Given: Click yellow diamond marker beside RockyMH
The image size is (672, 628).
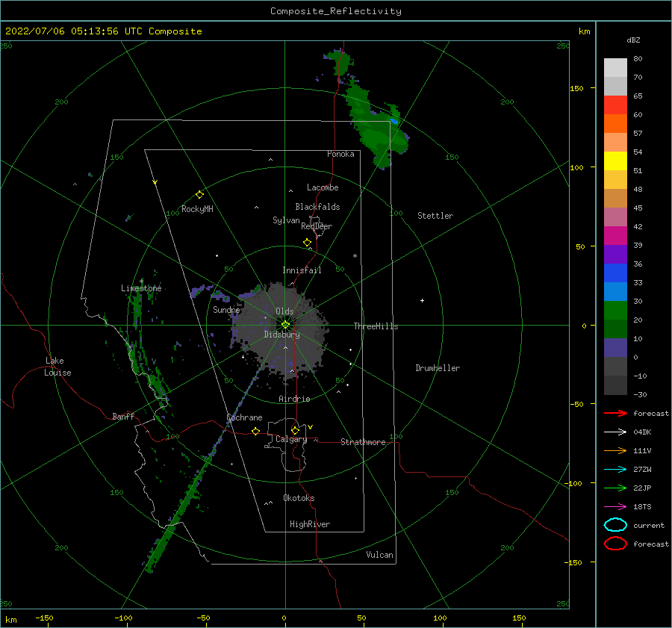Looking at the screenshot, I should pyautogui.click(x=199, y=195).
